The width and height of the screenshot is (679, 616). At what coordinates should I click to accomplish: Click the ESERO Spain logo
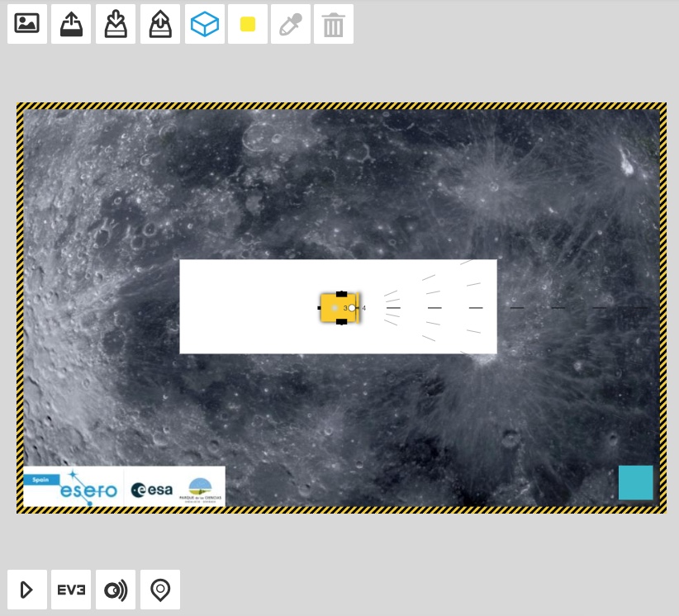(x=74, y=488)
